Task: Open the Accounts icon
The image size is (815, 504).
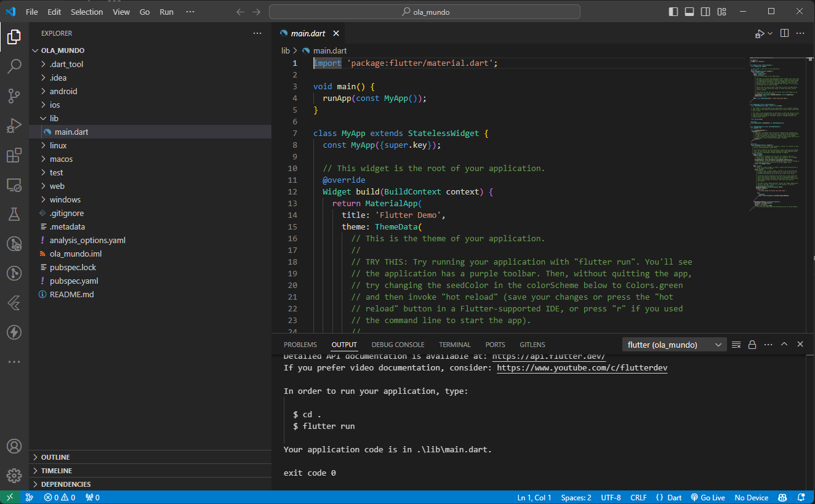Action: pyautogui.click(x=14, y=446)
